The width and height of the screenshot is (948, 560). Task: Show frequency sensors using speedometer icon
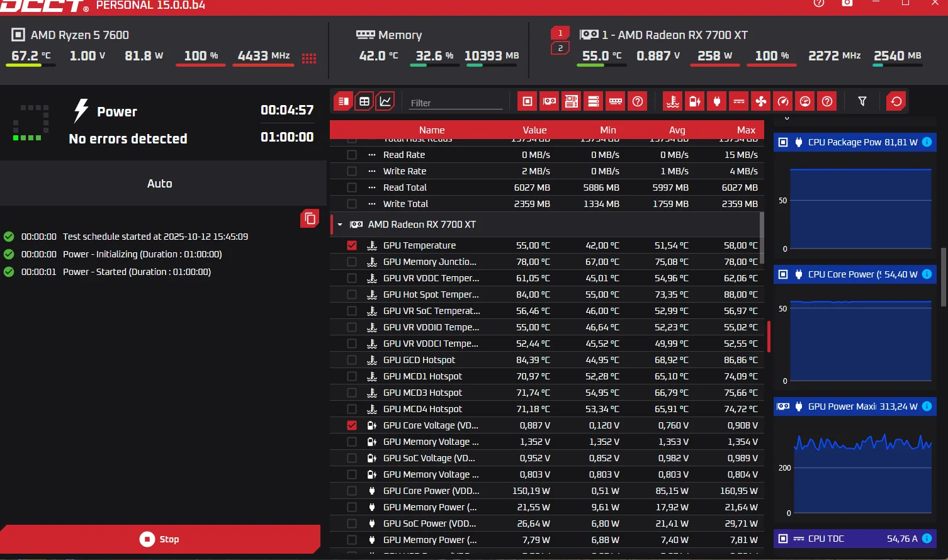(783, 101)
